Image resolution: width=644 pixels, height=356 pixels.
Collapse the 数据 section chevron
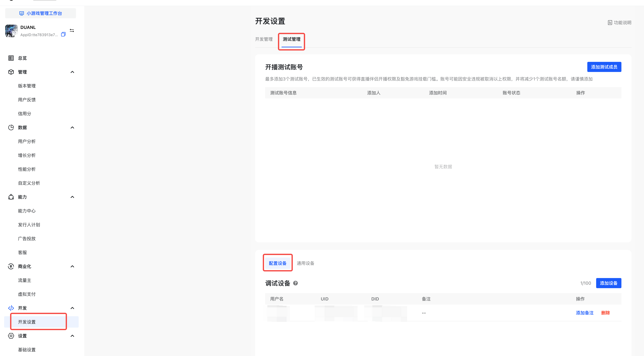pos(72,127)
